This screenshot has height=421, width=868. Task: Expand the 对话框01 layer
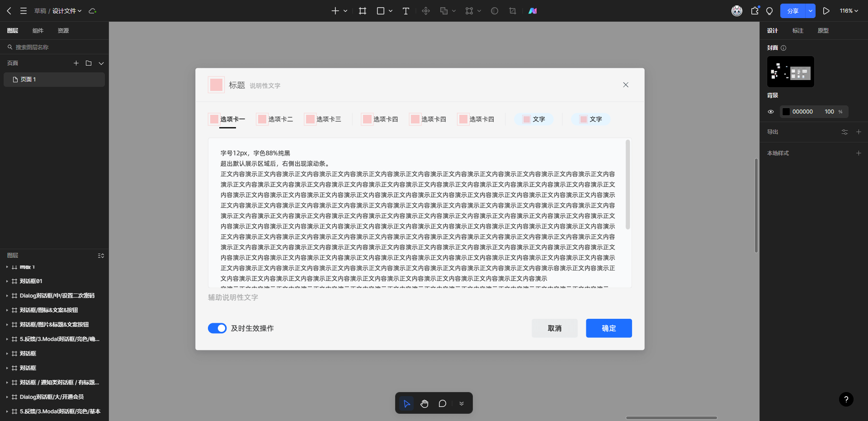[x=7, y=281]
